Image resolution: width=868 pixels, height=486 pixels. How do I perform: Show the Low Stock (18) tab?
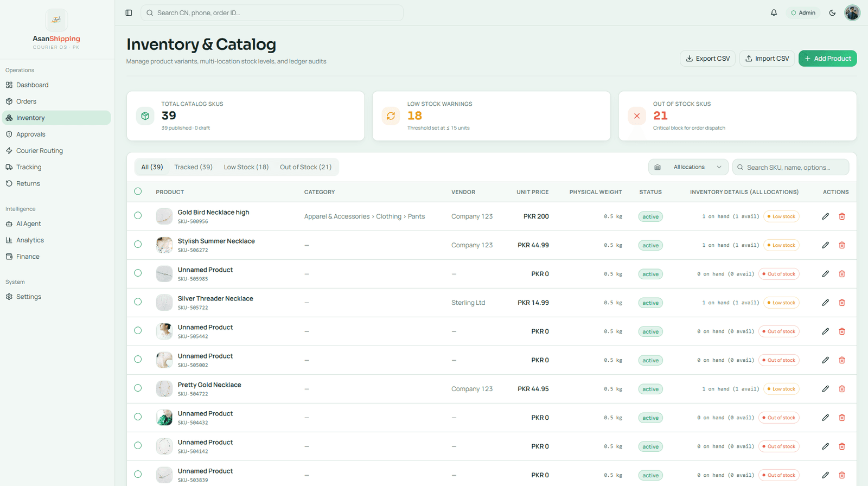246,167
